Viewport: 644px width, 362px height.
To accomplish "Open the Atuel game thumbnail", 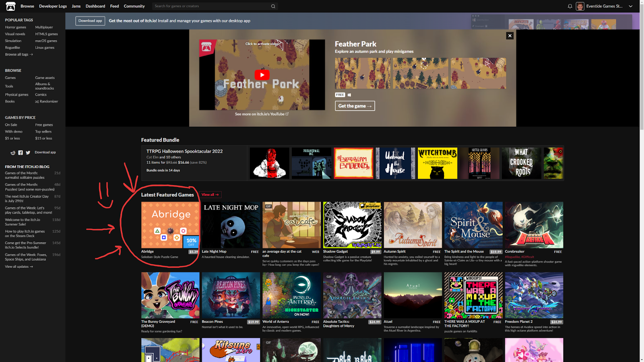I will [413, 295].
